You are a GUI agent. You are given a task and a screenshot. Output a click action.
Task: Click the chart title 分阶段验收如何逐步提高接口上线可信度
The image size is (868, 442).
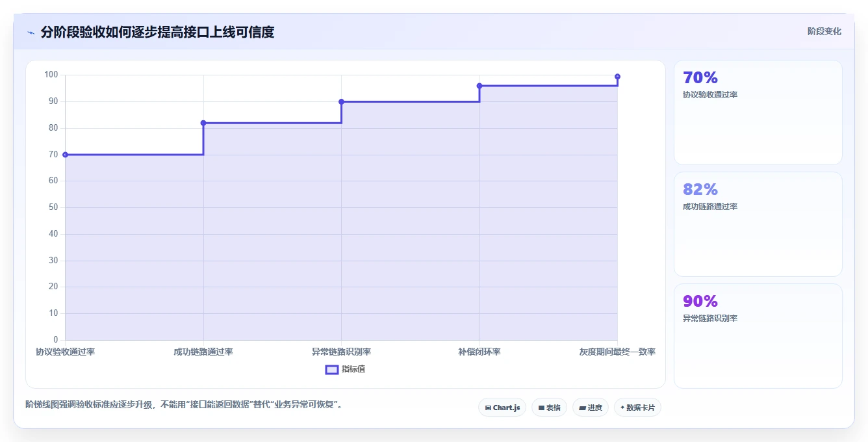[x=157, y=32]
